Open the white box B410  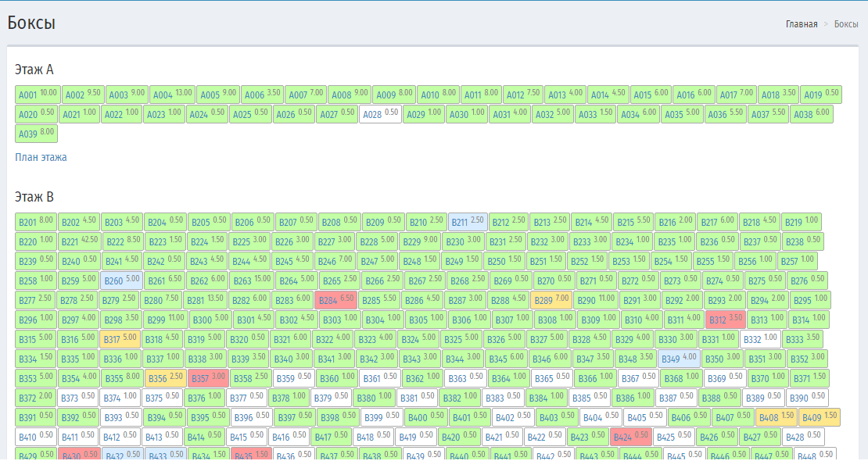36,437
